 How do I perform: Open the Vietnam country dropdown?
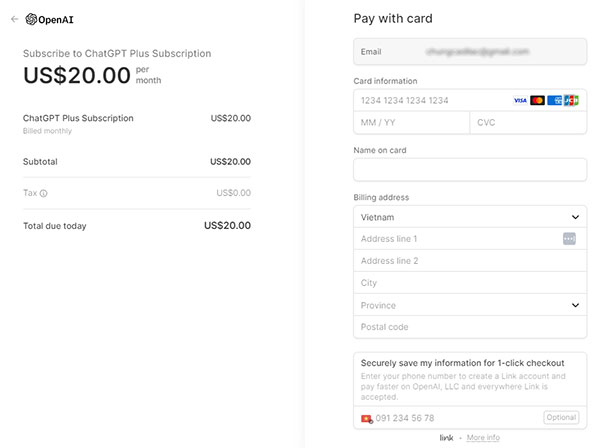point(470,217)
